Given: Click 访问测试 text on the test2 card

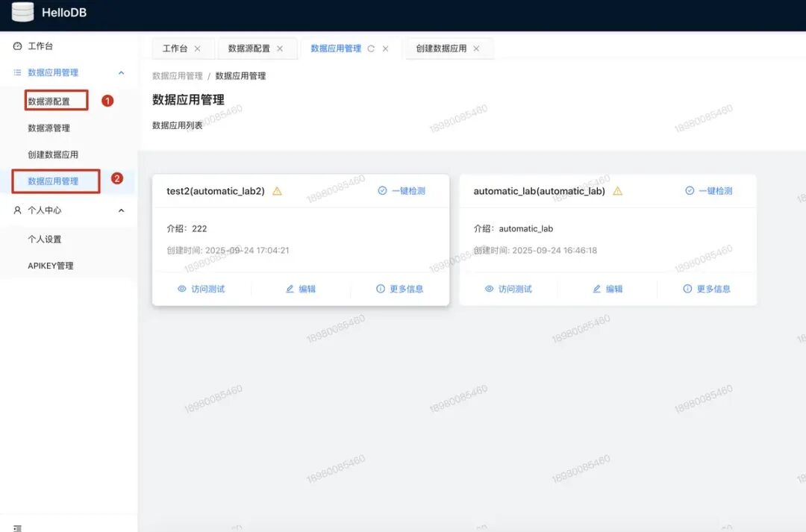Looking at the screenshot, I should coord(208,289).
